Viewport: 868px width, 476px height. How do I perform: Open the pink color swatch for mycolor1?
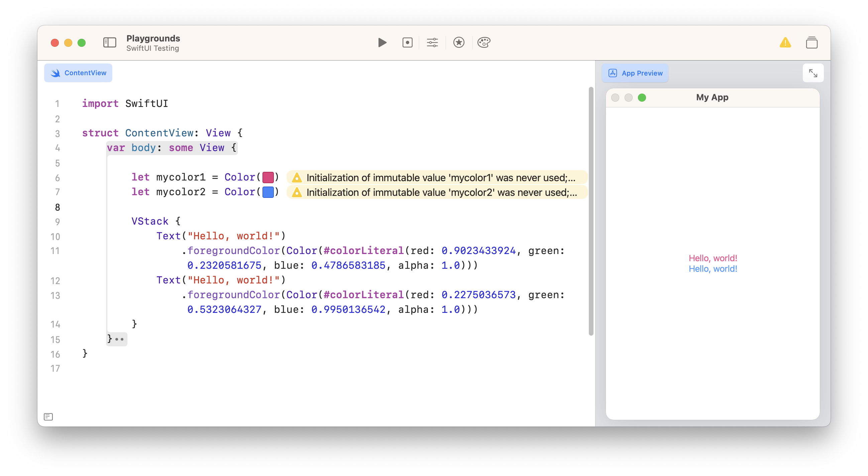click(x=268, y=177)
